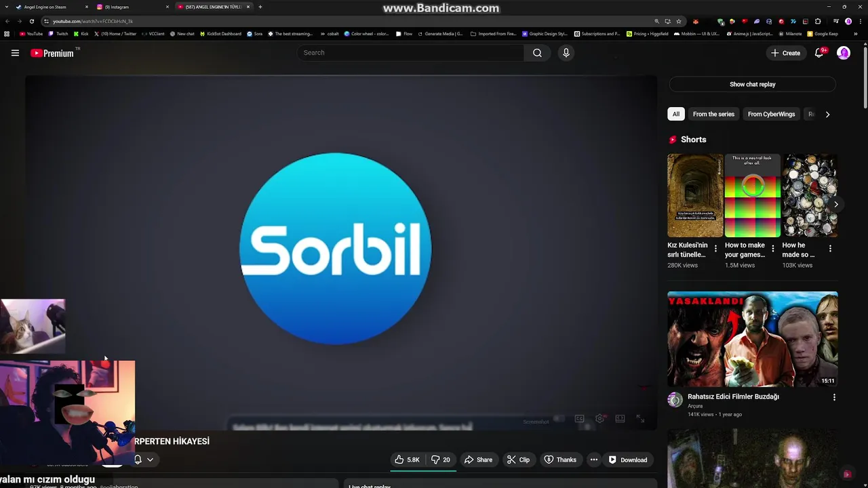This screenshot has height=488, width=868.
Task: Open the Google Keep bookmark
Action: coord(823,33)
